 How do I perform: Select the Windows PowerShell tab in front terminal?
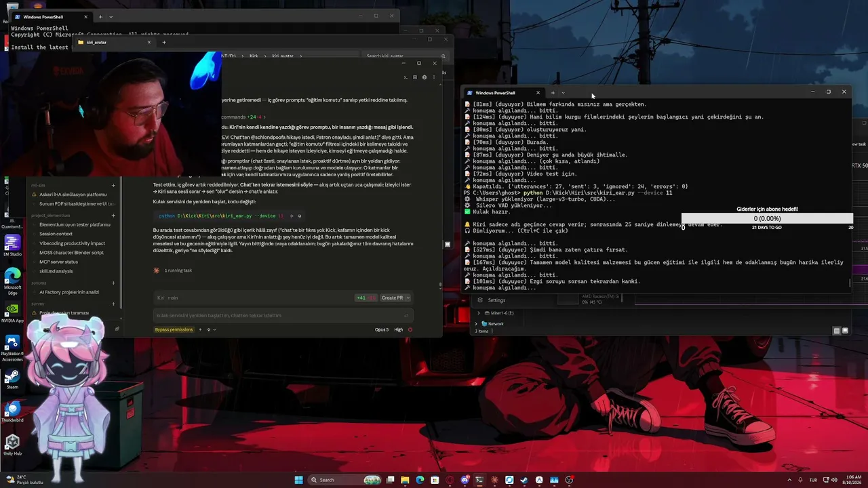pyautogui.click(x=502, y=93)
